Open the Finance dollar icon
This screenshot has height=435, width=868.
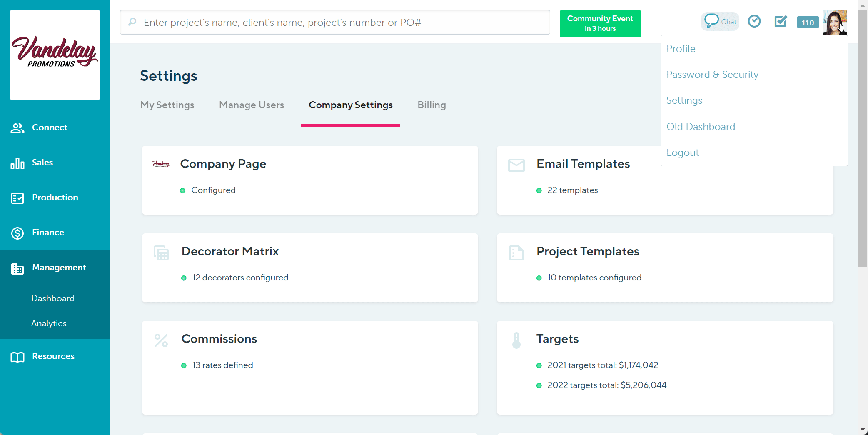(x=17, y=233)
